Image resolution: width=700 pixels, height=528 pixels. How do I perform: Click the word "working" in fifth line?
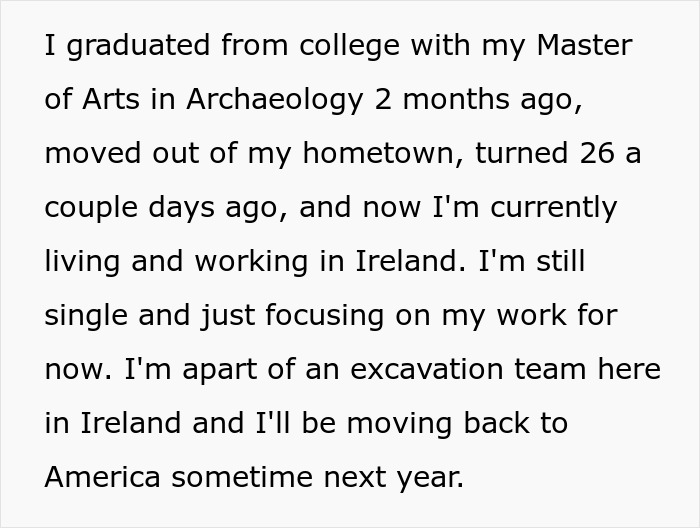[251, 262]
